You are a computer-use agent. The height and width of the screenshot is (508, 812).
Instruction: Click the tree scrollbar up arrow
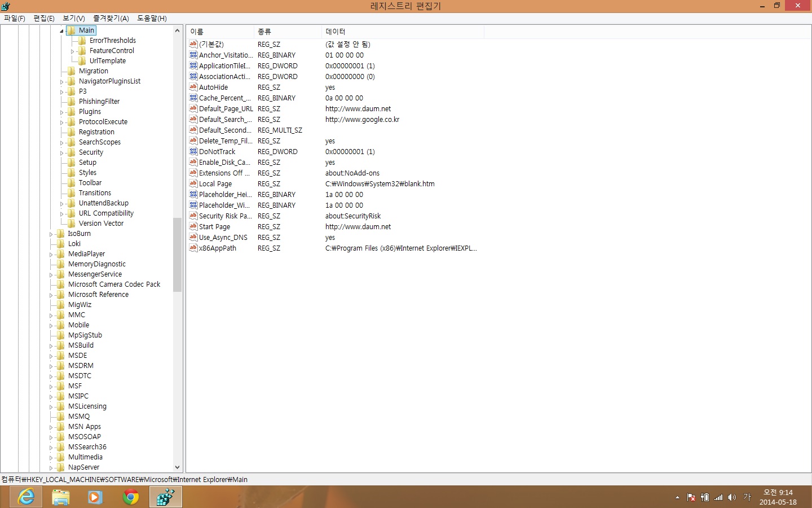coord(177,30)
